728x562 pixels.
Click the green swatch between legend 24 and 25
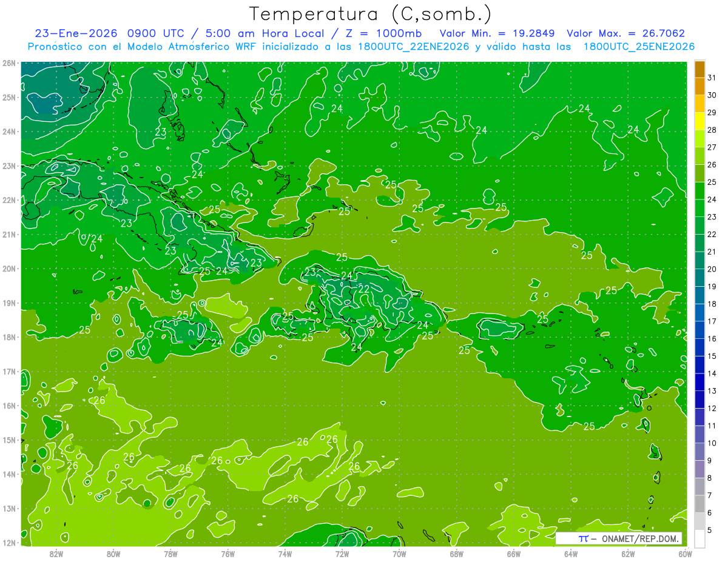[x=699, y=190]
